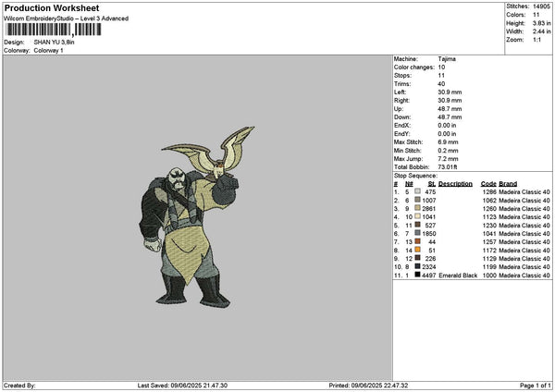Click the Brand column header

tap(508, 184)
